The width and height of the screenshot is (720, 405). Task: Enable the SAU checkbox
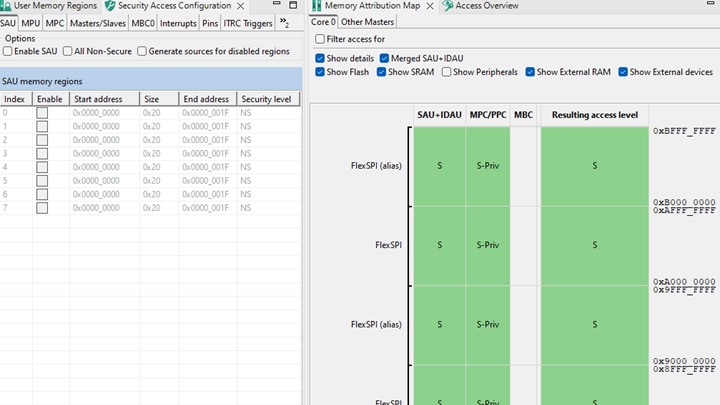8,51
